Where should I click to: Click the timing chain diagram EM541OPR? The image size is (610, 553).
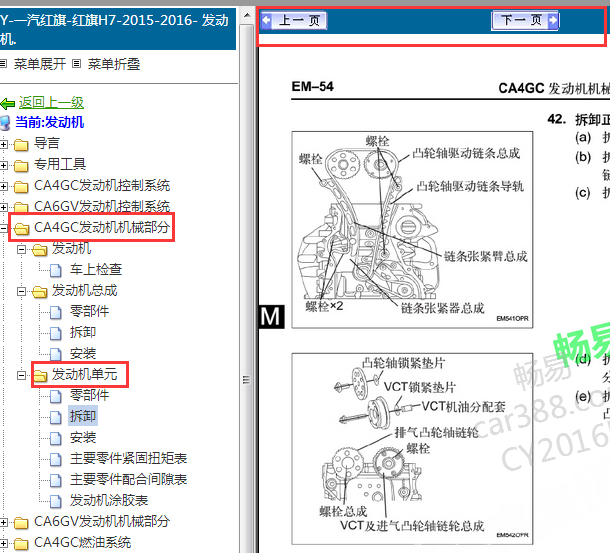412,230
